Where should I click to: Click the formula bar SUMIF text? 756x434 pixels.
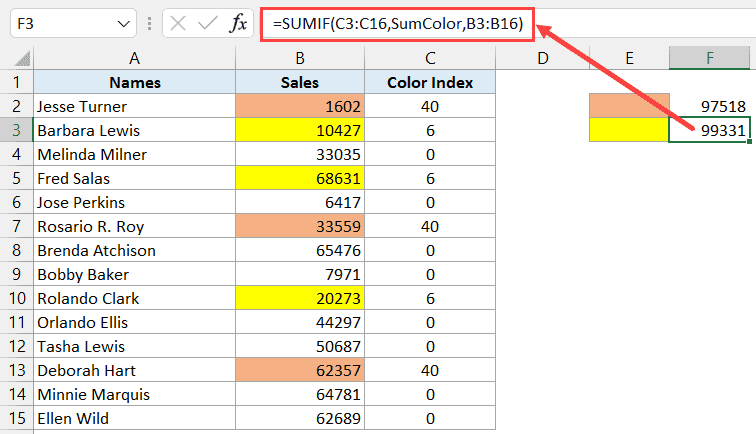398,24
